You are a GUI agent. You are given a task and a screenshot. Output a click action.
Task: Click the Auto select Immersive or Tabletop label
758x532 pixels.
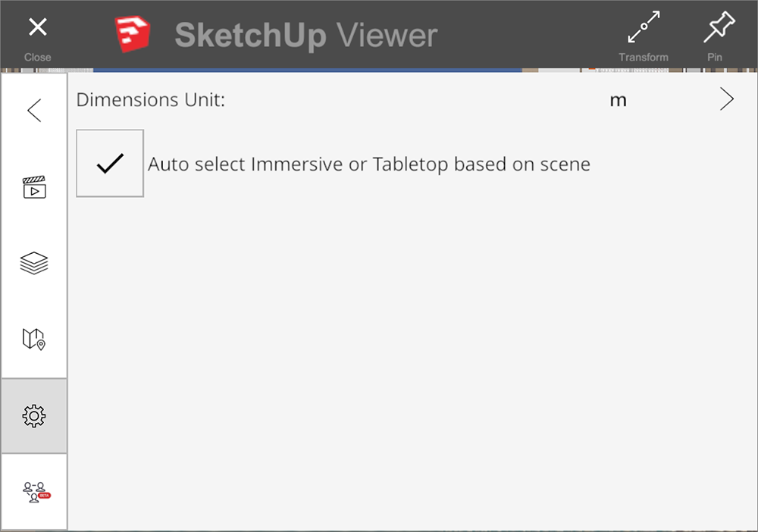pos(369,164)
